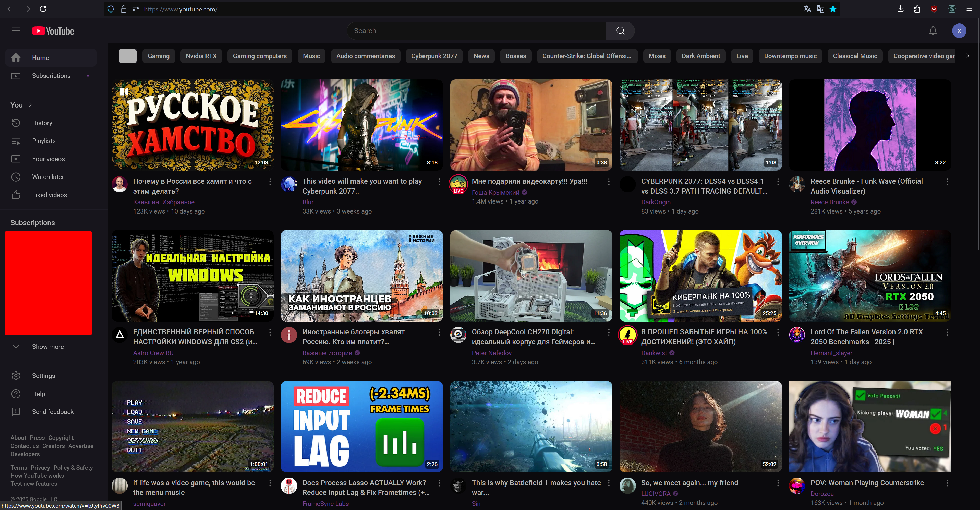Image resolution: width=980 pixels, height=510 pixels.
Task: Click Send feedback in sidebar
Action: click(51, 411)
